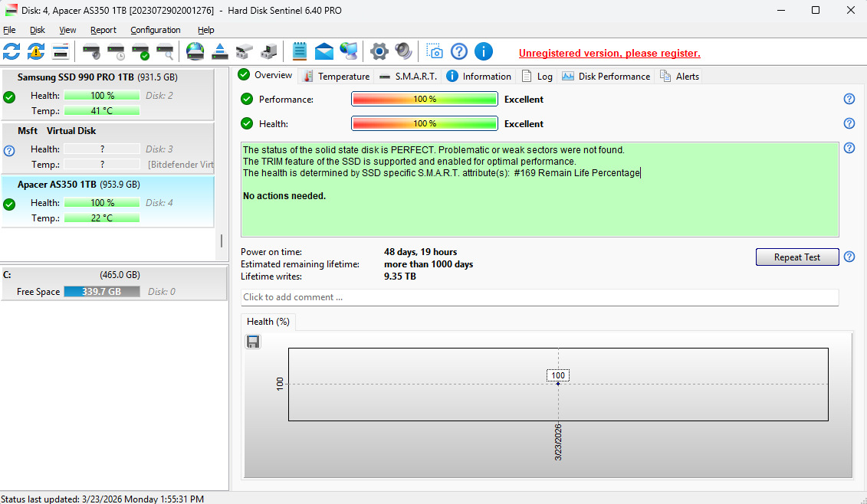Switch to the S.M.A.R.T. tab

pos(408,77)
